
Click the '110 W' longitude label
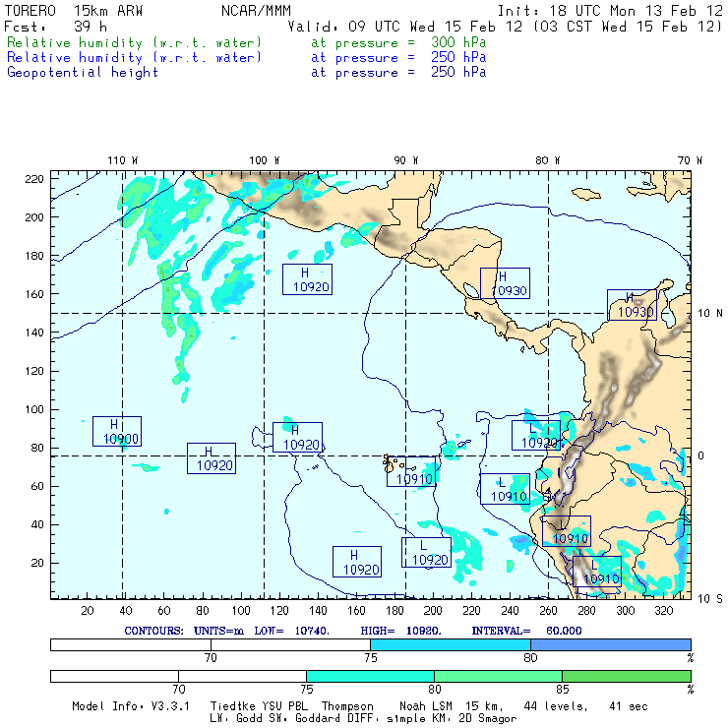123,160
